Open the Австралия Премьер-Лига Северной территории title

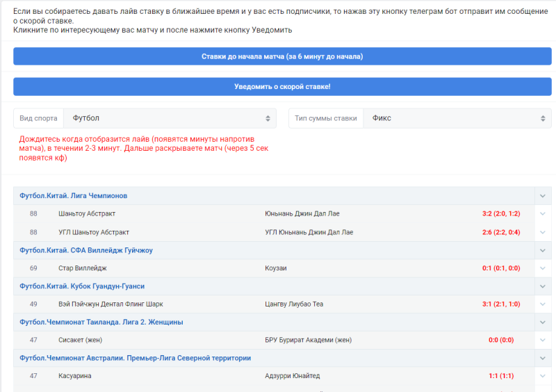click(135, 358)
